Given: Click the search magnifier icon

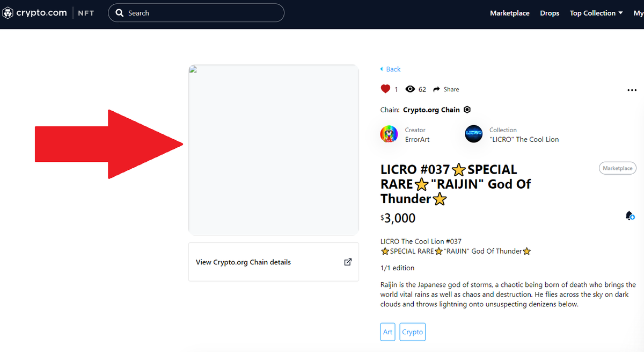Looking at the screenshot, I should [120, 13].
